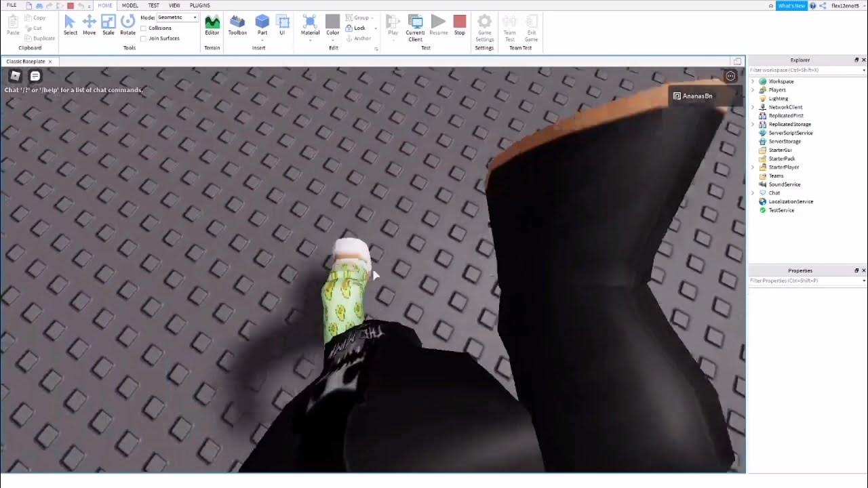Screen dimensions: 868x488
Task: Toggle the Collisions checkbox
Action: (143, 28)
